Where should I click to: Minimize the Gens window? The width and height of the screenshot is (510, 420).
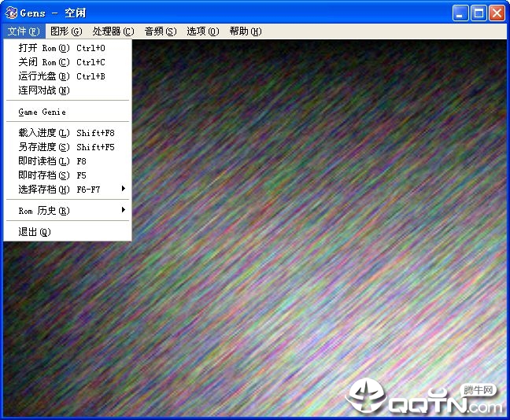coord(460,13)
